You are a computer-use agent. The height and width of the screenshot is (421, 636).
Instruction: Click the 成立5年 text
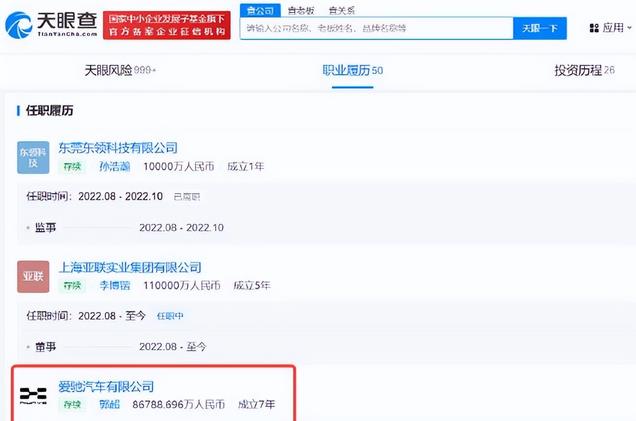[252, 286]
